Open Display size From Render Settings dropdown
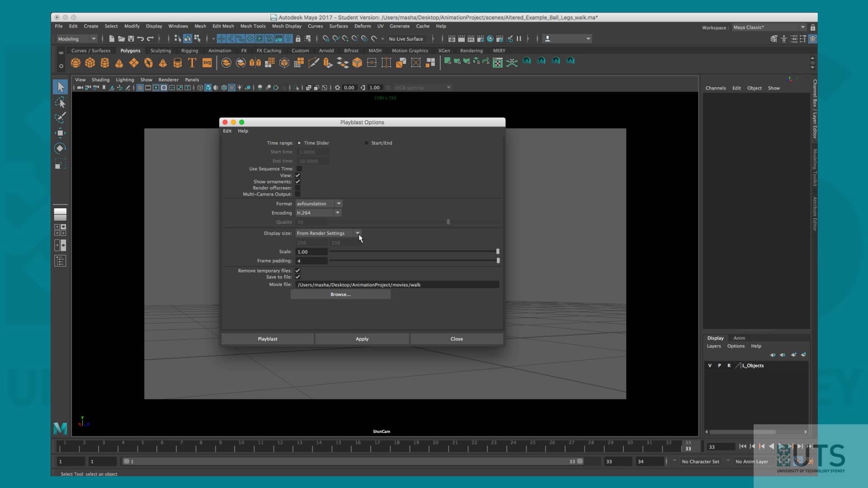Viewport: 868px width, 488px height. (328, 234)
